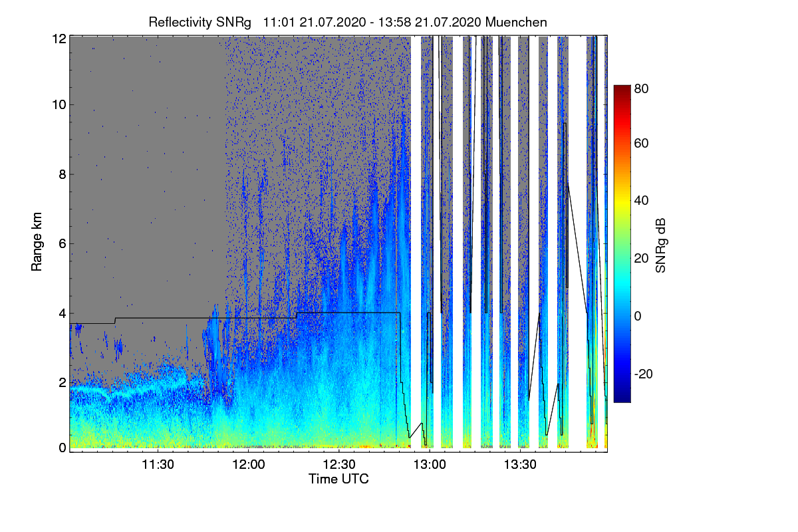Image resolution: width=798 pixels, height=532 pixels.
Task: Click the 'Range km' axis label
Action: pyautogui.click(x=37, y=242)
